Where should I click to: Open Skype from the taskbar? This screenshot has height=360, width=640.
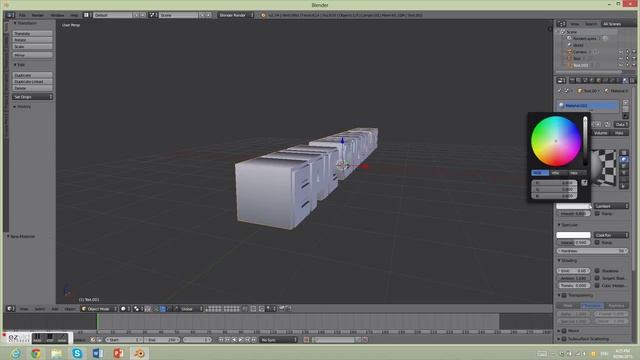[x=77, y=353]
